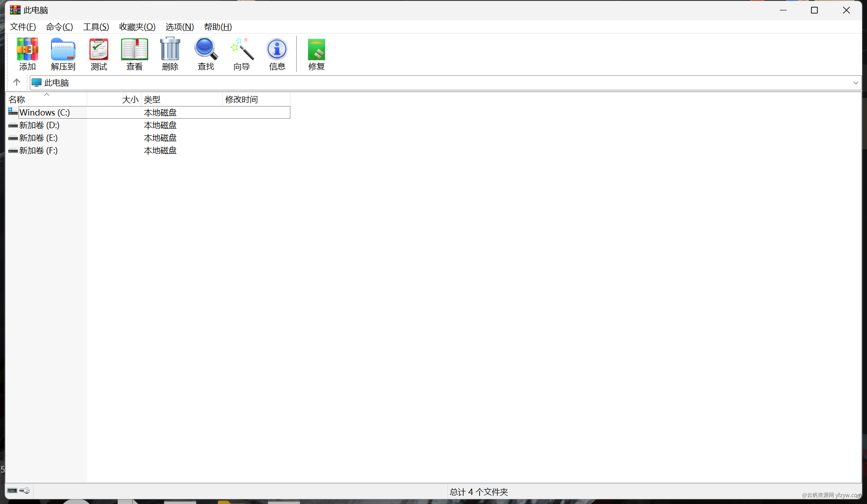
Task: Sort by the 修改时间 column header
Action: [x=256, y=99]
